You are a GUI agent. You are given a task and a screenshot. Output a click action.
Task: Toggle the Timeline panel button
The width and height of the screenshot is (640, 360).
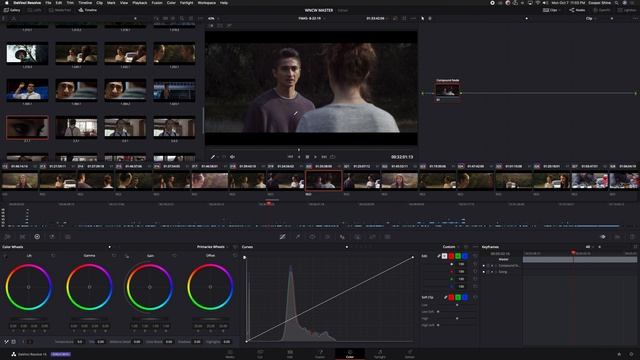click(87, 10)
